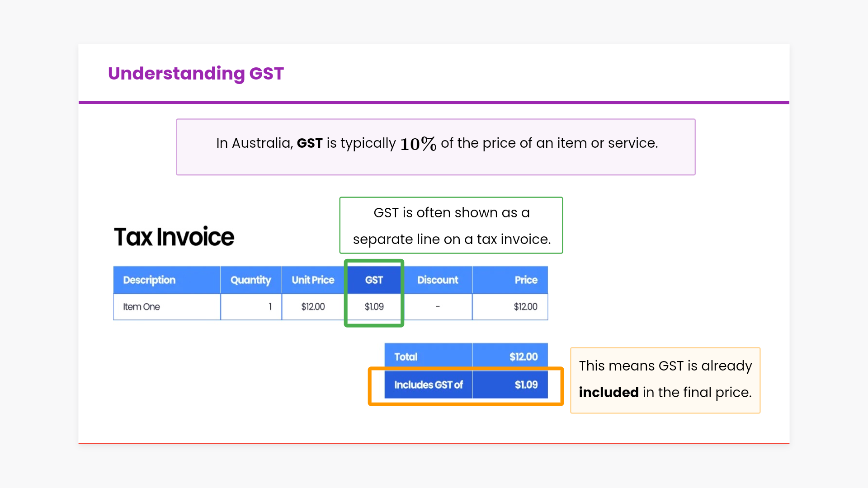Click the $12.00 unit price cell
This screenshot has height=488, width=868.
coord(313,307)
